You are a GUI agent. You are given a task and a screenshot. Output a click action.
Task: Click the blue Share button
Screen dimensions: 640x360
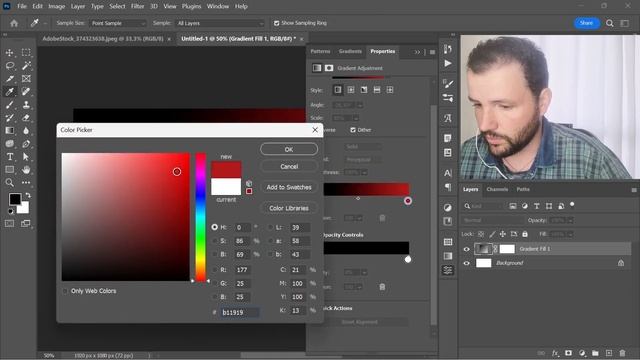587,23
